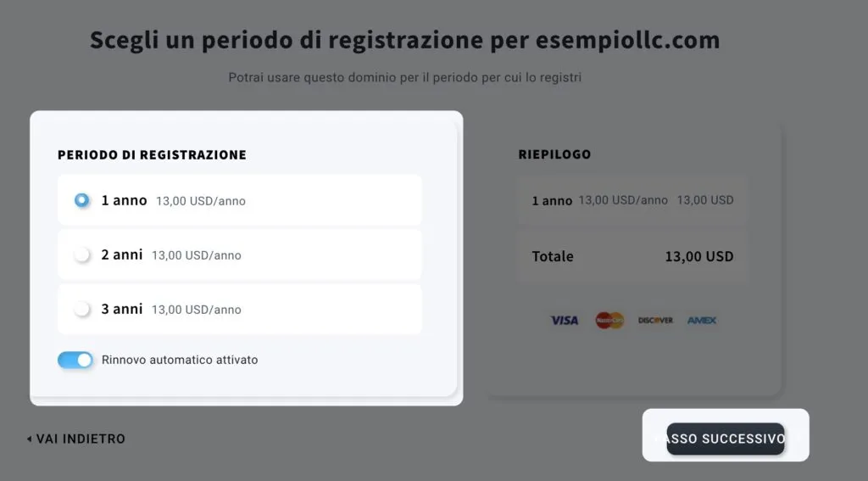Click the Mastercard logo

click(x=609, y=321)
